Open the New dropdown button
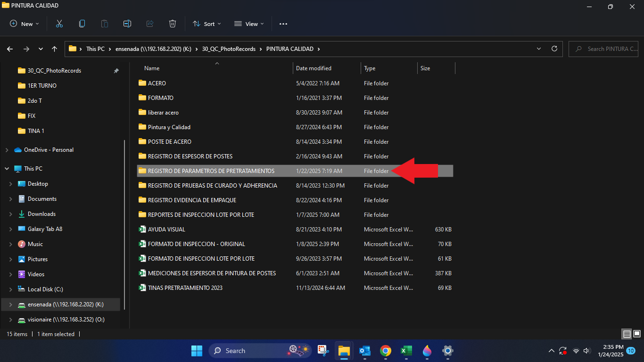Screen dimensions: 644x362 tap(25, 24)
